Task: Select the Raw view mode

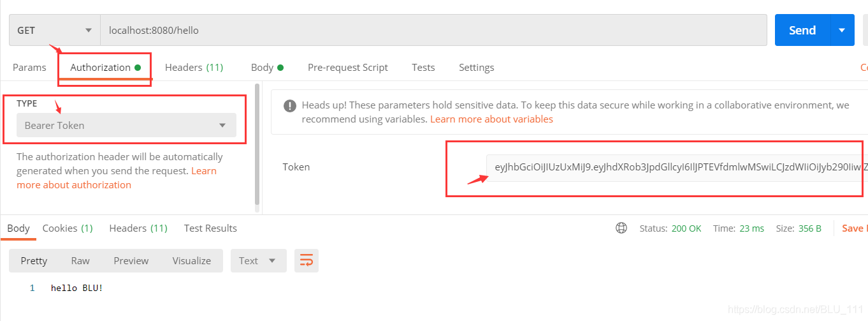Action: [x=80, y=260]
